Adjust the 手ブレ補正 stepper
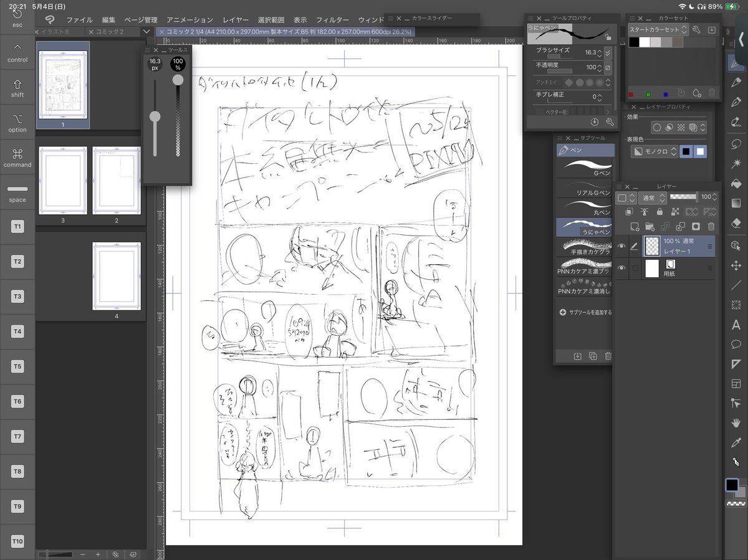The width and height of the screenshot is (748, 560). (600, 97)
